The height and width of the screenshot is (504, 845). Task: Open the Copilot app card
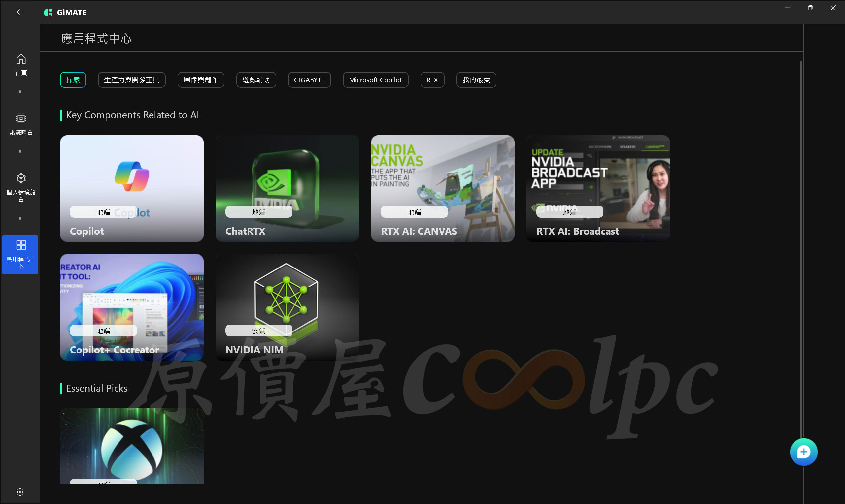[132, 188]
